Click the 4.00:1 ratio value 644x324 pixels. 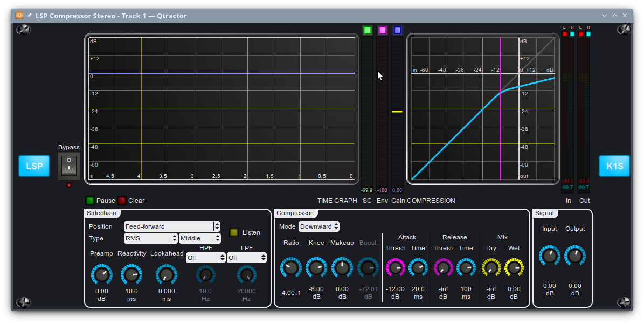tap(291, 293)
